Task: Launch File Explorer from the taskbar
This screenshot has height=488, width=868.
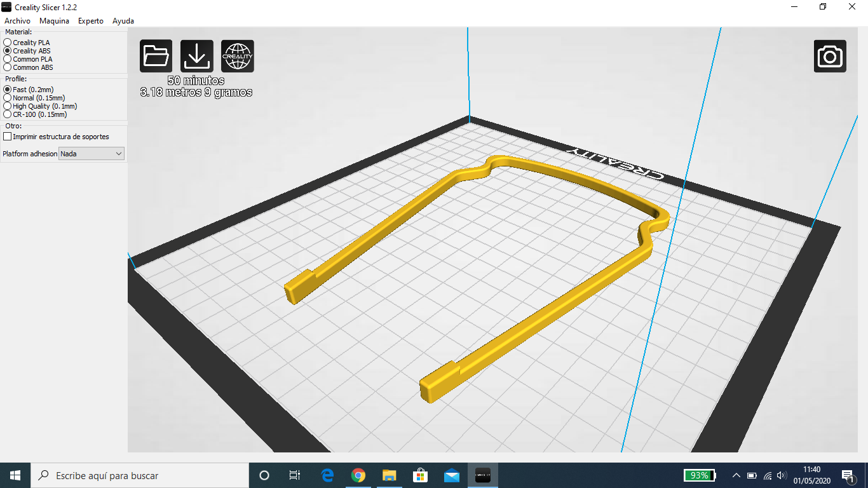Action: point(390,475)
